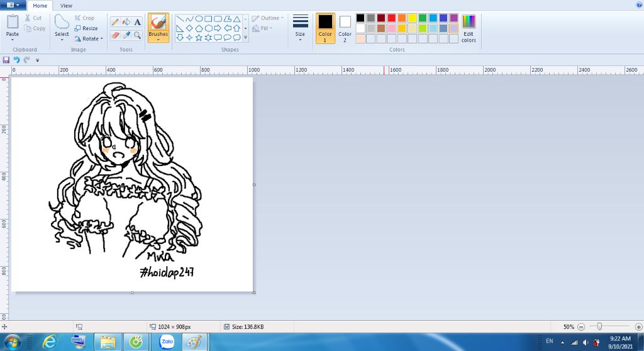Select the Pencil tool
This screenshot has width=644, height=351.
click(x=116, y=22)
